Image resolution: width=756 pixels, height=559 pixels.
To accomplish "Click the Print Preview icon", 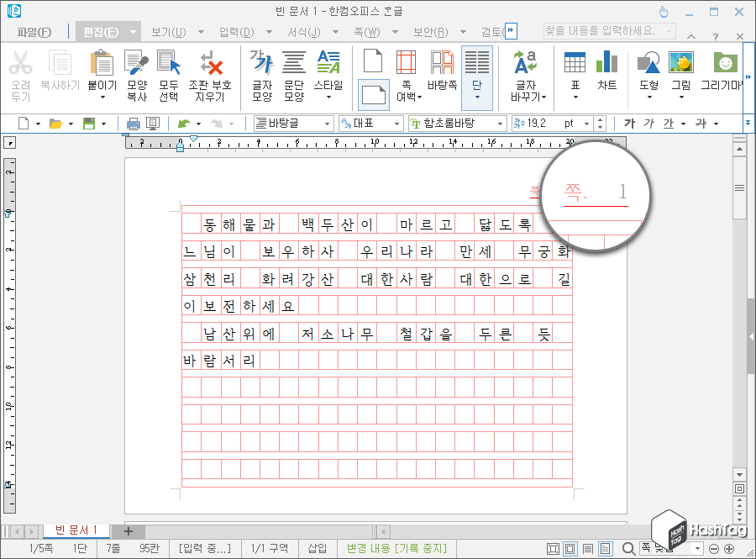I will [x=153, y=124].
